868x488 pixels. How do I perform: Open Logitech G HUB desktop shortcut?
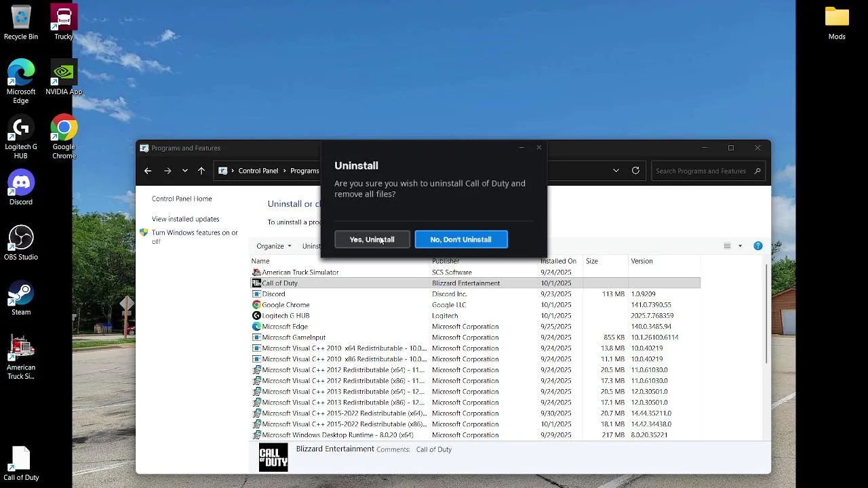point(21,138)
